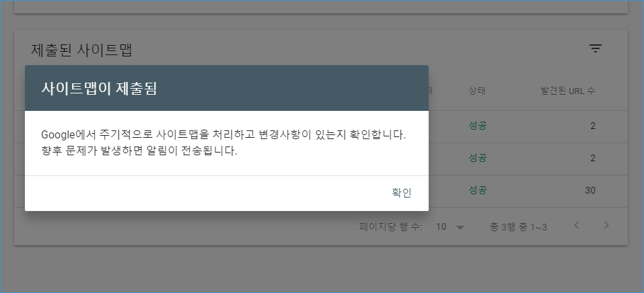Expand the rows-per-page dropdown arrow

coord(460,227)
